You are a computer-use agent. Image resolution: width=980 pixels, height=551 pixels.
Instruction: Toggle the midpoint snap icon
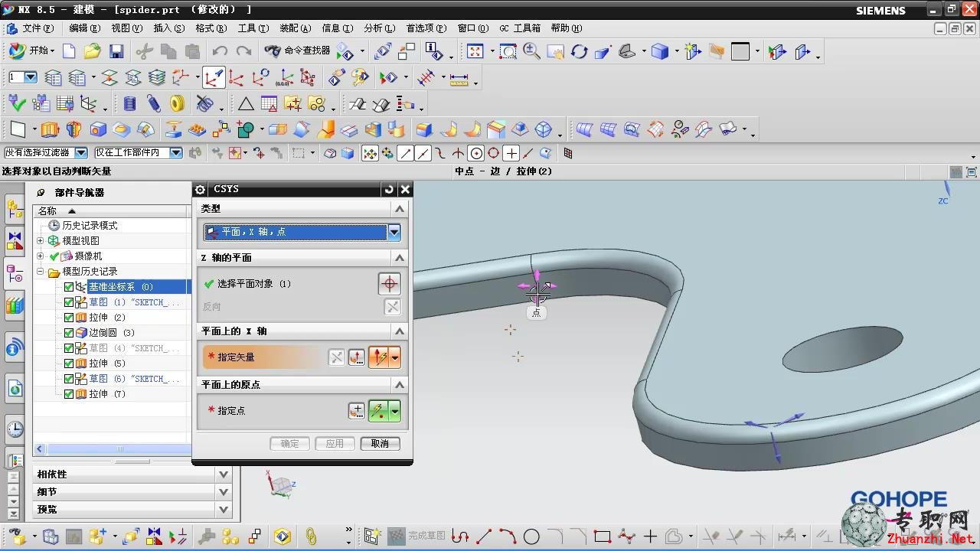point(423,153)
